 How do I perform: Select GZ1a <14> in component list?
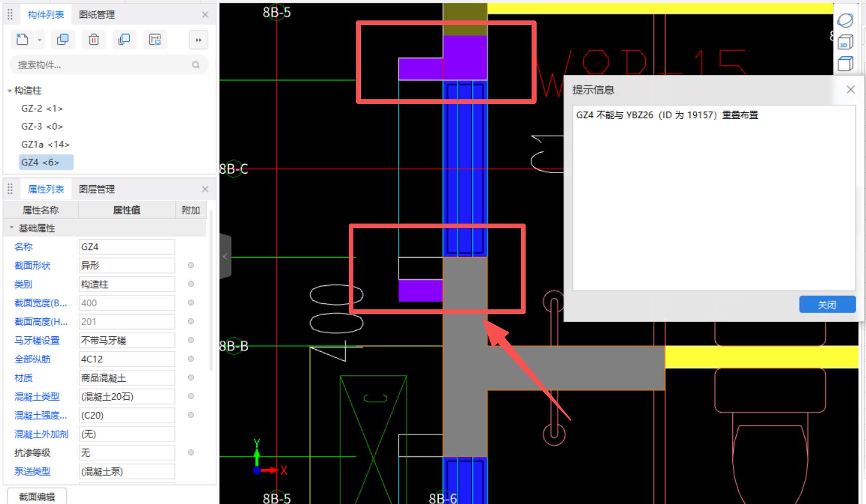point(45,144)
